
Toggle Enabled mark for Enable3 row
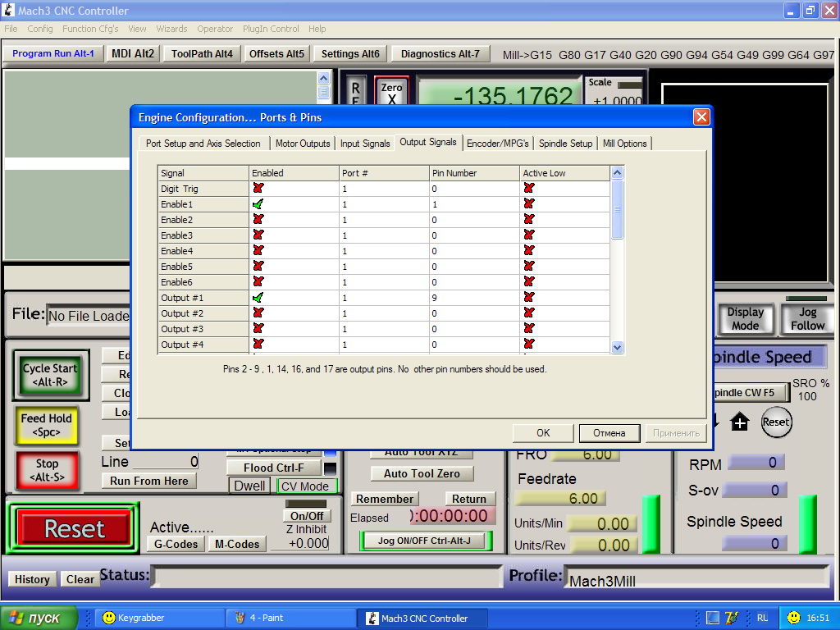[x=258, y=235]
